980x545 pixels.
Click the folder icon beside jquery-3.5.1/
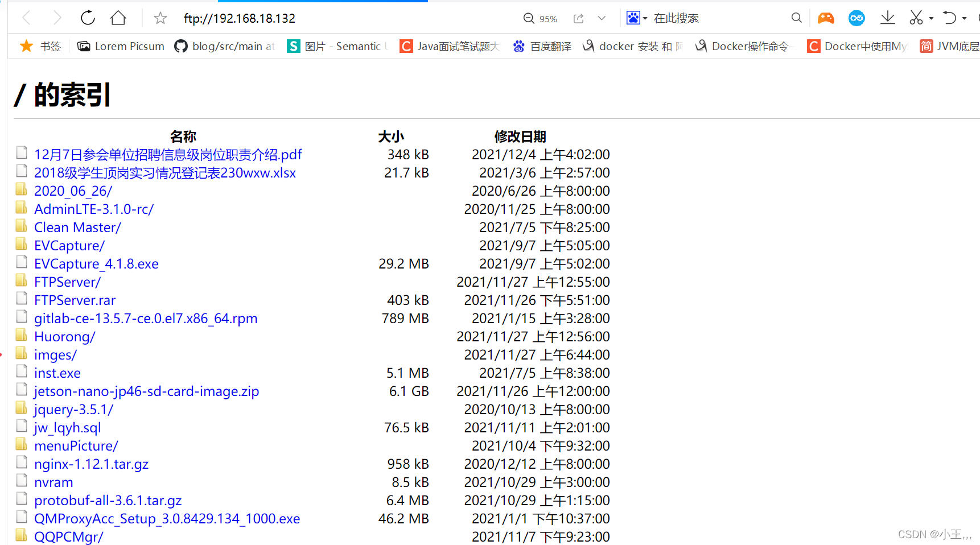[x=22, y=407]
